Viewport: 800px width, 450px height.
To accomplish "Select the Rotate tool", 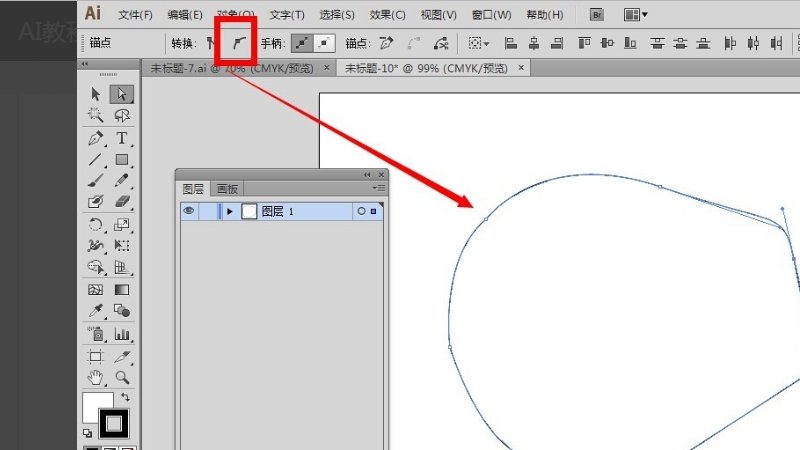I will [x=95, y=224].
